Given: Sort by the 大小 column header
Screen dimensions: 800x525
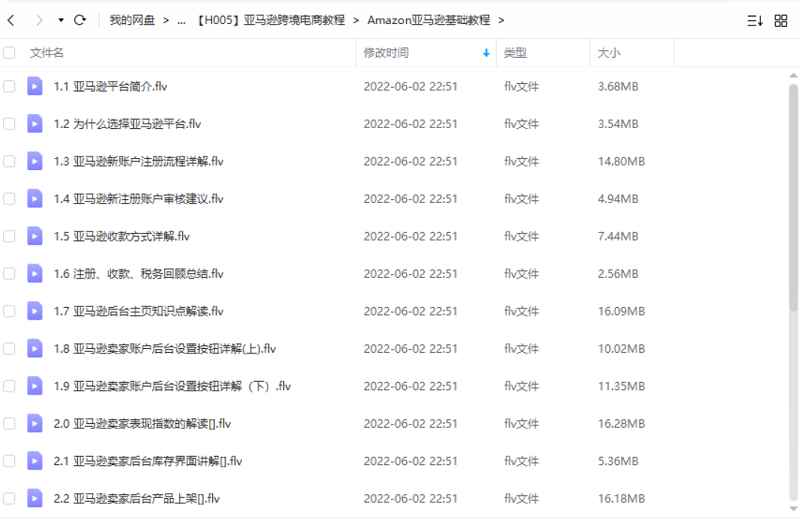Looking at the screenshot, I should click(608, 52).
